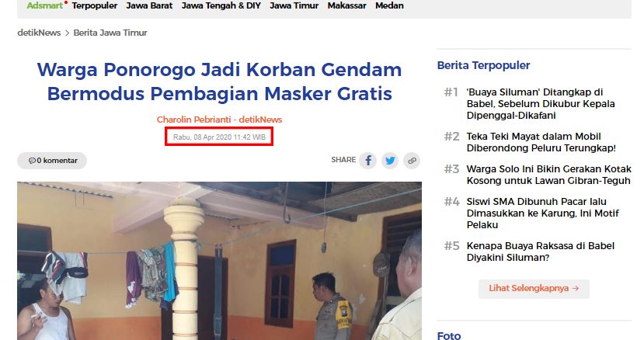Select Jawa Timur navigation item
644x340 pixels.
pyautogui.click(x=294, y=5)
